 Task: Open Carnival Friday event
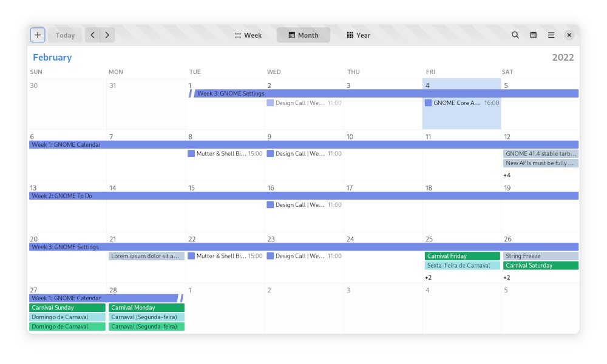click(462, 256)
